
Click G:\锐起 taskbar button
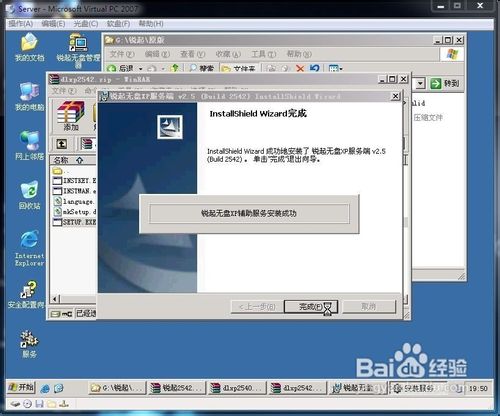point(117,388)
